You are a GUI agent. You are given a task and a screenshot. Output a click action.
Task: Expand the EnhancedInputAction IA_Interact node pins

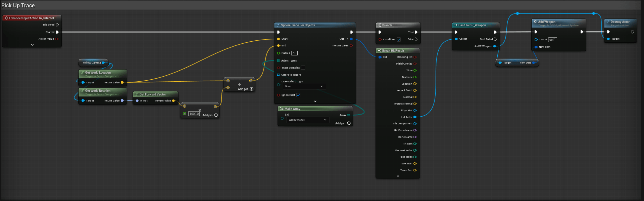pos(32,45)
